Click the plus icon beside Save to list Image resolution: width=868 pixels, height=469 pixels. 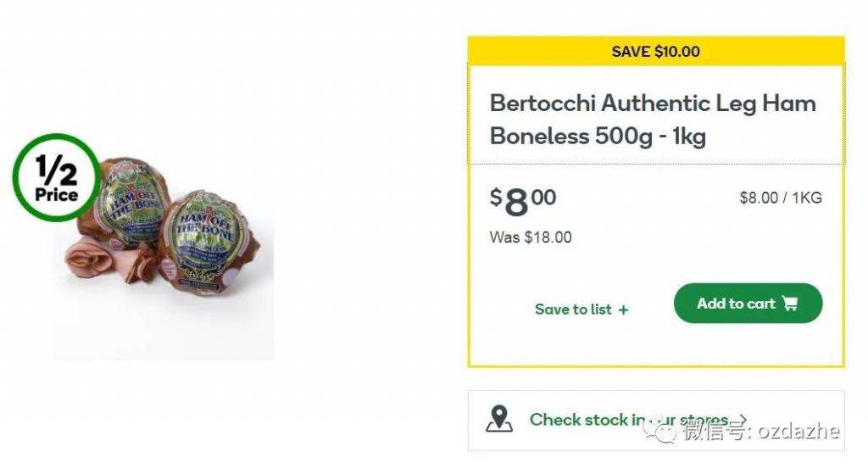623,310
